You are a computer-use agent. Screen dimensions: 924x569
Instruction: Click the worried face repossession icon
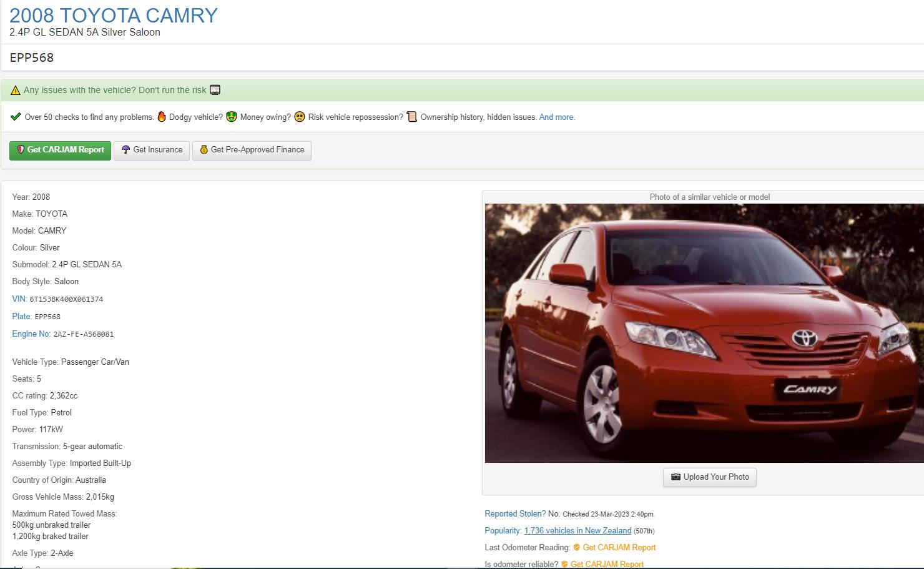(x=300, y=117)
